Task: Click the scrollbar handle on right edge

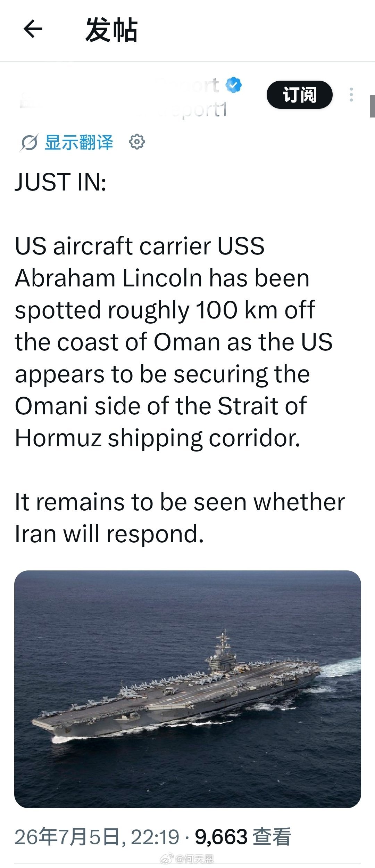Action: tap(372, 106)
